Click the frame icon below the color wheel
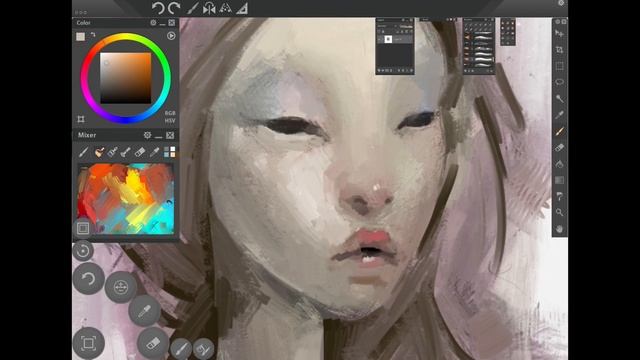640x360 pixels. click(81, 119)
